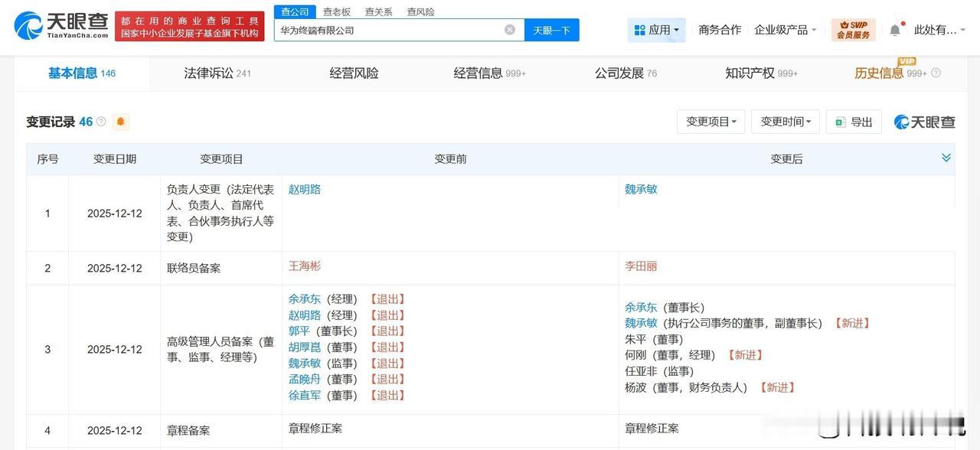The height and width of the screenshot is (450, 980).
Task: Open 郭平 (董事长) link
Action: click(x=299, y=331)
